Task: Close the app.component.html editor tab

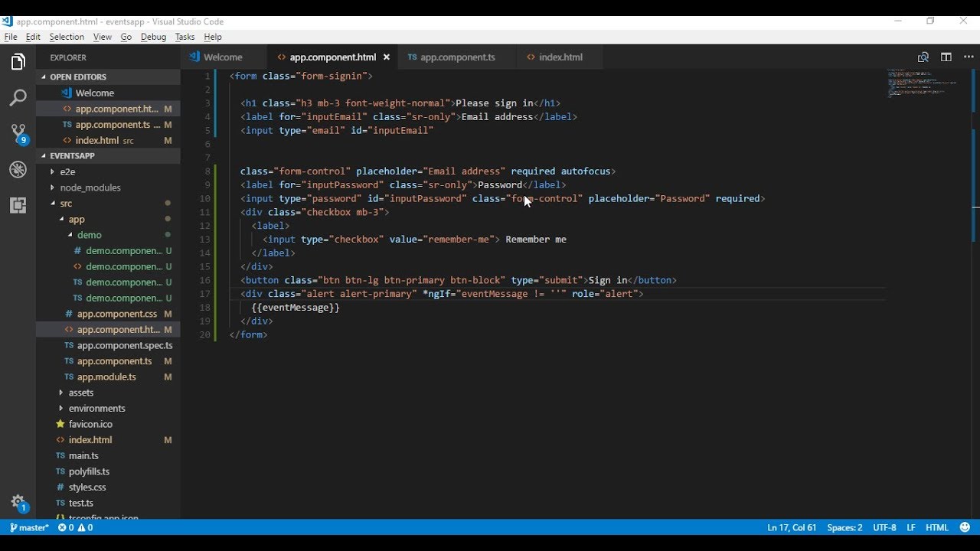Action: [387, 57]
